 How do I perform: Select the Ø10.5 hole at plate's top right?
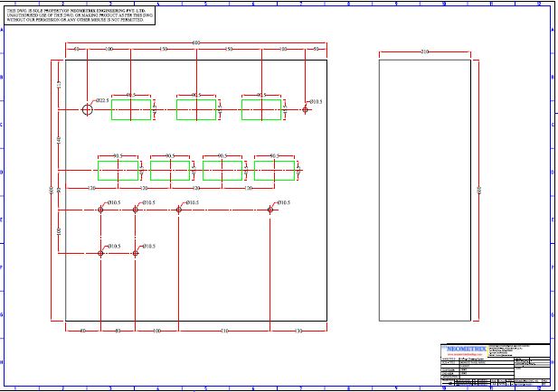tap(306, 109)
